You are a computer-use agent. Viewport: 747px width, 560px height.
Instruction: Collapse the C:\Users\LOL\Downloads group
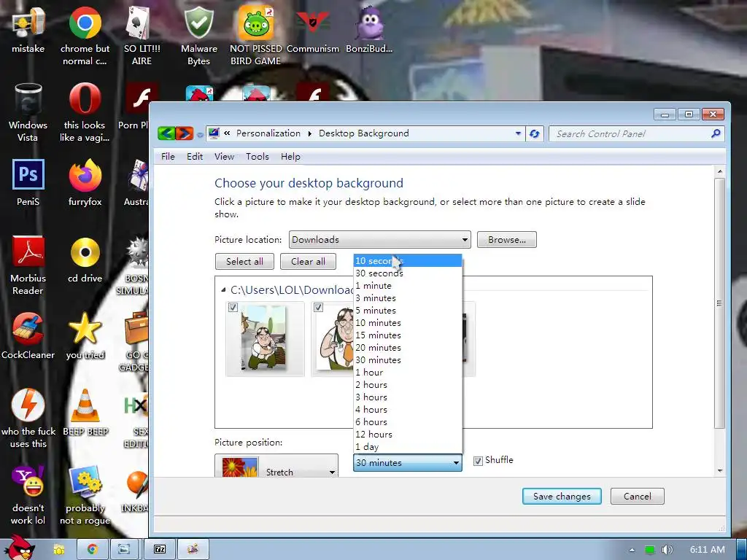tap(223, 289)
